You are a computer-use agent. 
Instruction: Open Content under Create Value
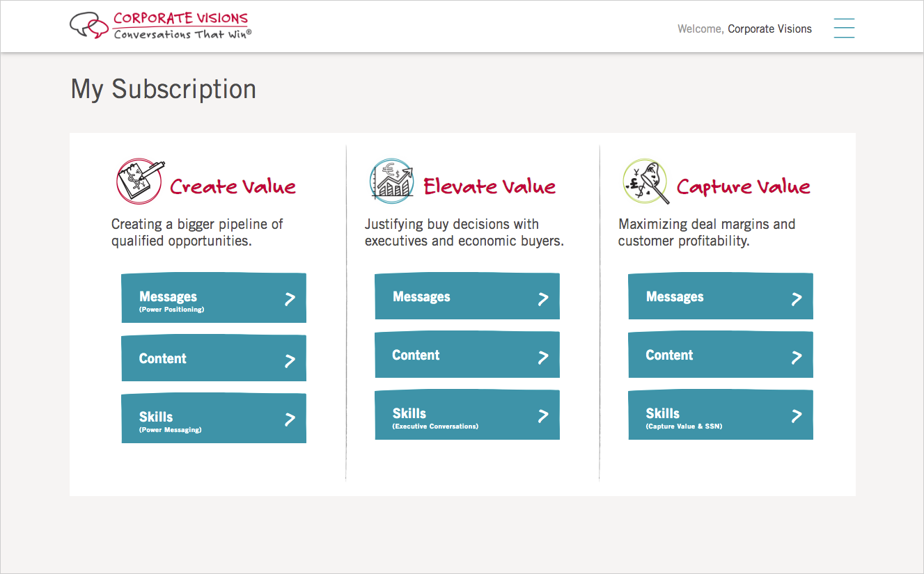point(214,358)
